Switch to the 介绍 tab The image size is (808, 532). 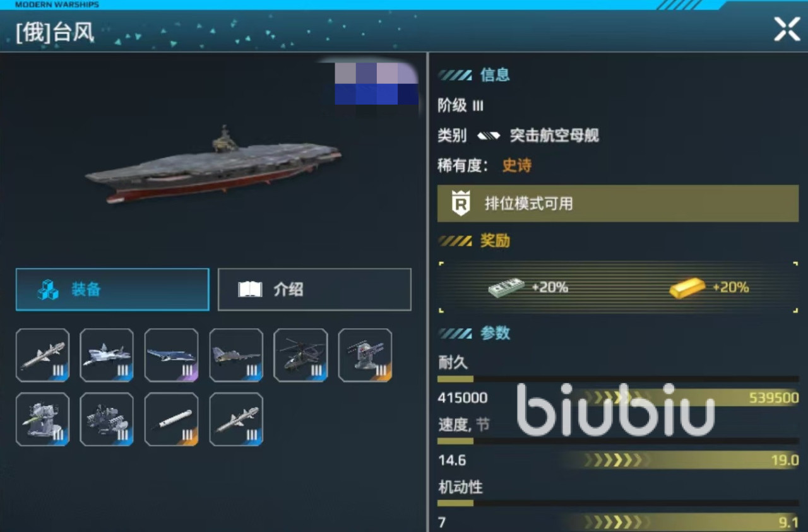coord(314,290)
